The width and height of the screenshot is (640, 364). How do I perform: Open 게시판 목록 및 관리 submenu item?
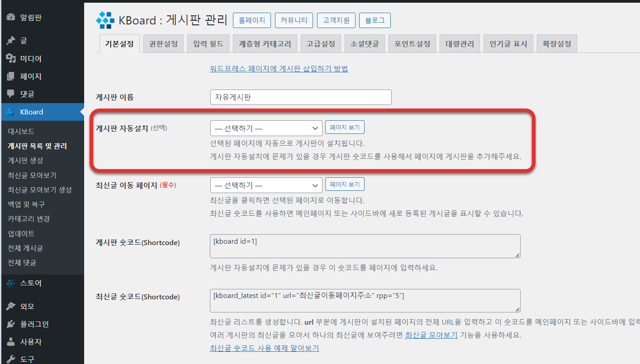[37, 146]
